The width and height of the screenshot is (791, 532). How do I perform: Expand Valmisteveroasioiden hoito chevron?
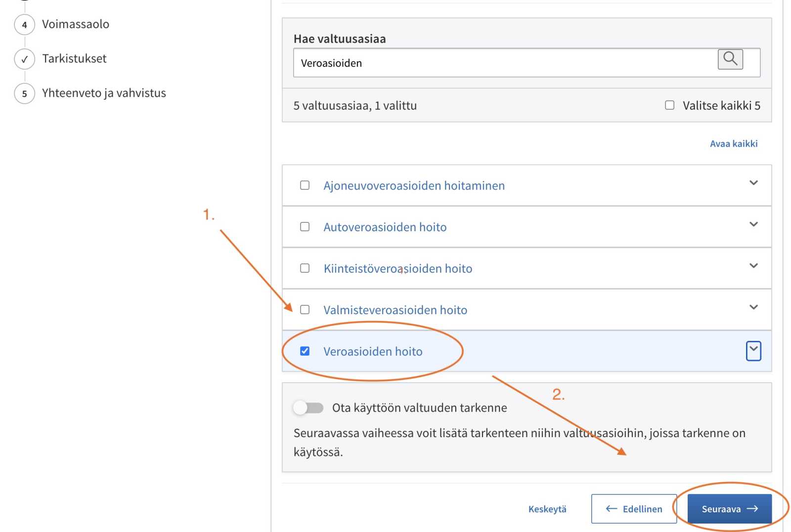[x=753, y=307]
